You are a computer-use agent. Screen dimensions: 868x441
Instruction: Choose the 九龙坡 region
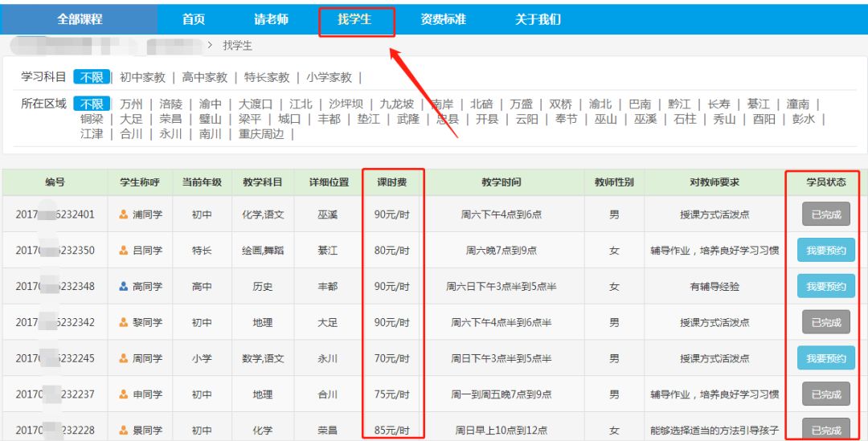pyautogui.click(x=397, y=104)
